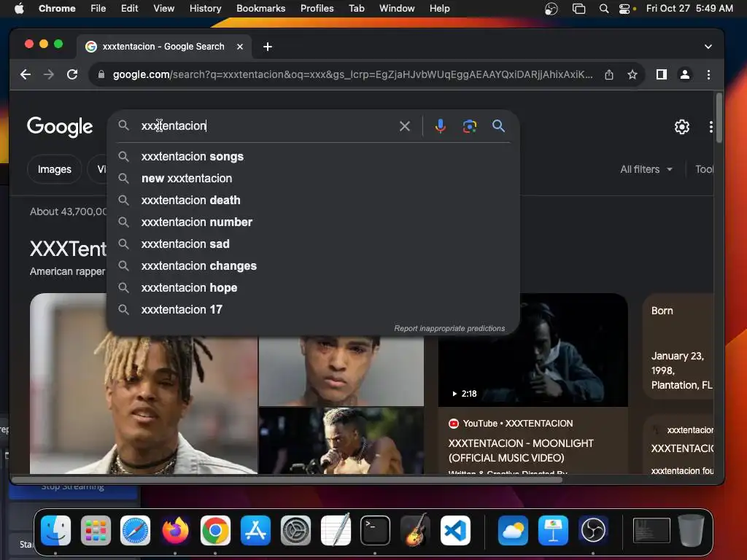Screen dimensions: 747x560
Task: Open Terminal from the Dock
Action: (x=375, y=530)
